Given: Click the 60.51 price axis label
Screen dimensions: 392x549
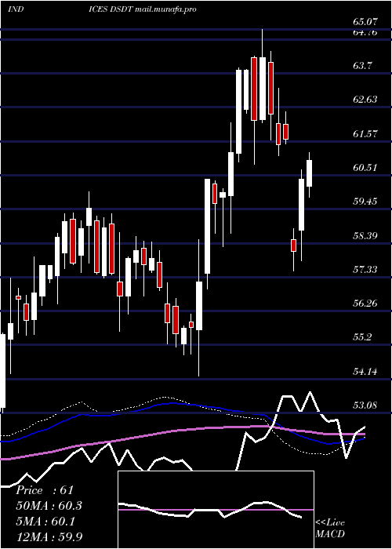Looking at the screenshot, I should (365, 168).
